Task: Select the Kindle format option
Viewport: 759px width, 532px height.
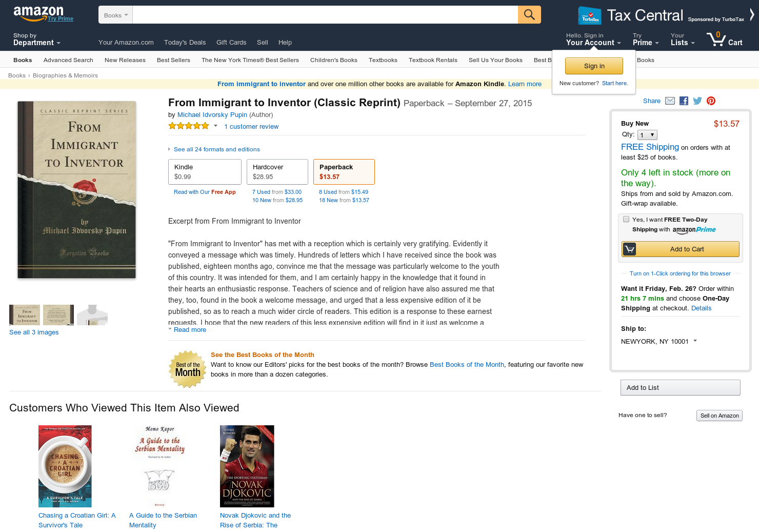Action: (205, 172)
